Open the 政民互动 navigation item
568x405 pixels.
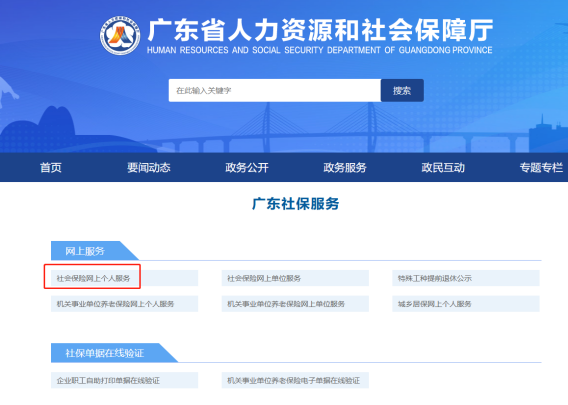pyautogui.click(x=443, y=167)
